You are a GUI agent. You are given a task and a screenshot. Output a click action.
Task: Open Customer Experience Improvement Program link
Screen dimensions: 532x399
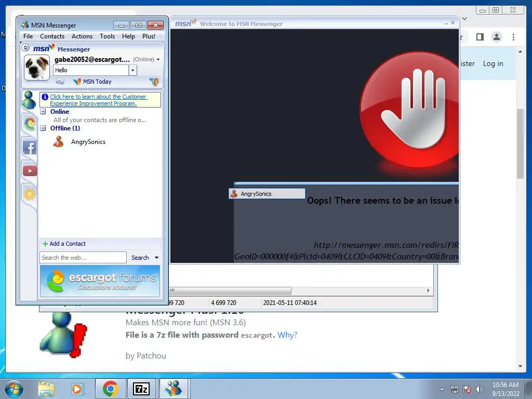[98, 100]
